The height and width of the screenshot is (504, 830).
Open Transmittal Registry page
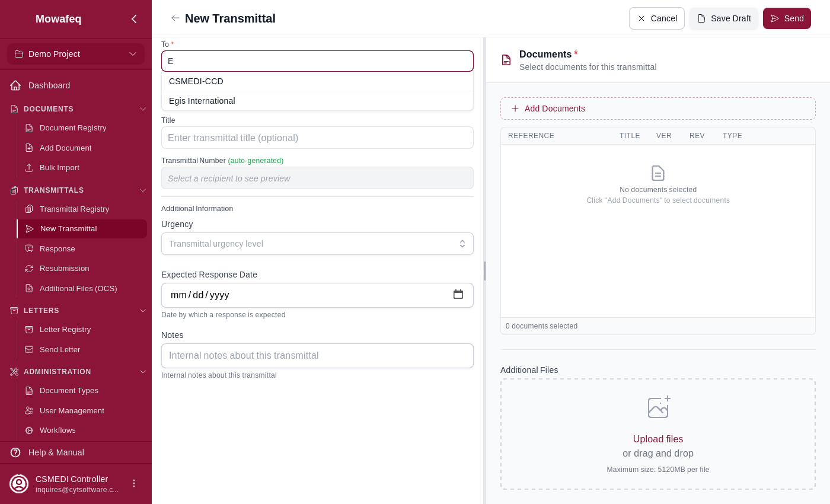click(74, 209)
